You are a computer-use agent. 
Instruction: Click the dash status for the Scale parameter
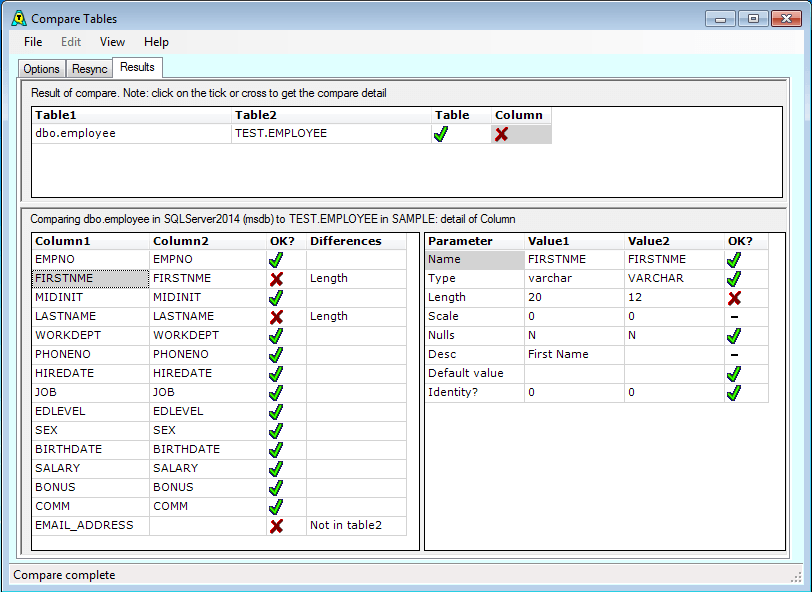pos(734,317)
